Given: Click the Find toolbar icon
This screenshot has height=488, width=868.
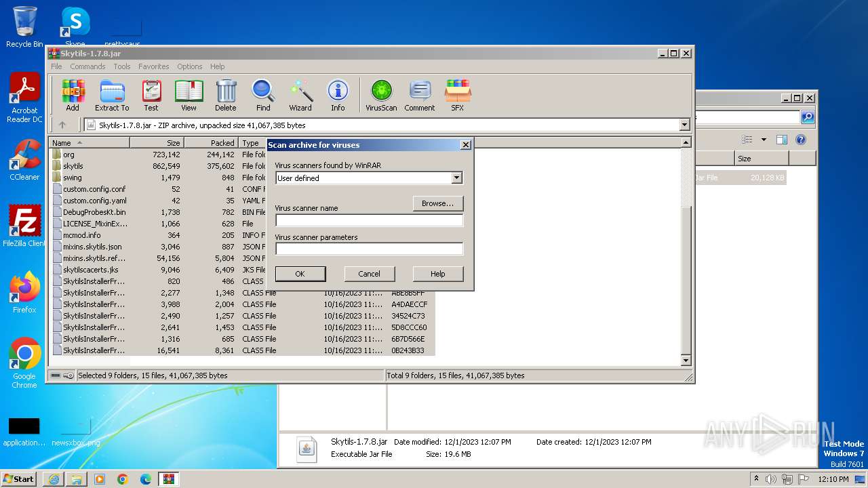Looking at the screenshot, I should [x=263, y=95].
